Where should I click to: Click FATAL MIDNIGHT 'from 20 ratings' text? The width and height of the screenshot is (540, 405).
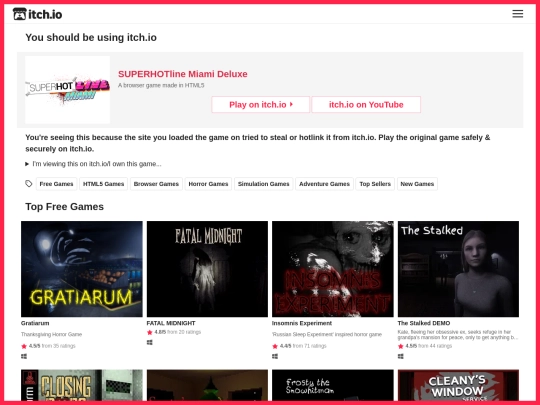point(184,332)
